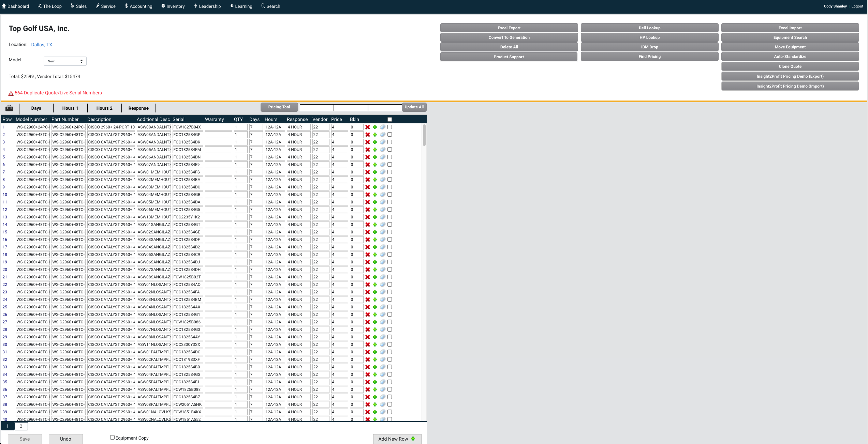Image resolution: width=868 pixels, height=444 pixels.
Task: Click the toolbox briefcase icon
Action: 9,108
